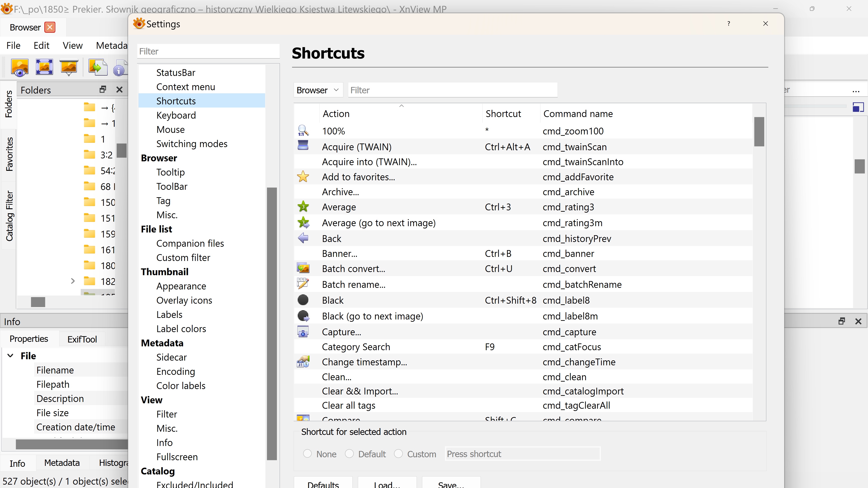Click the layout icon in the browser window
This screenshot has width=868, height=488.
tap(858, 107)
